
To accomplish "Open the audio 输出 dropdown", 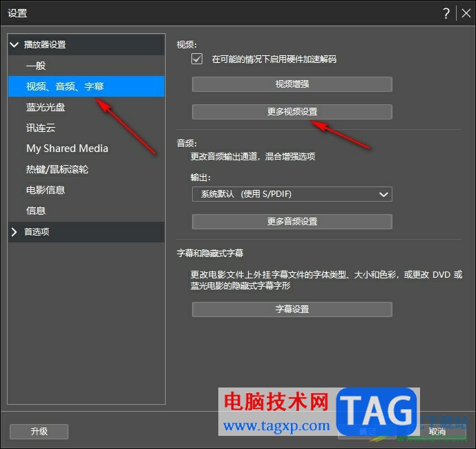I will click(292, 194).
